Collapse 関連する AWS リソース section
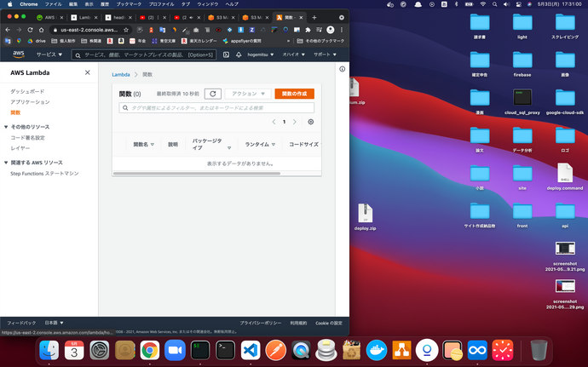Viewport: 588px width, 367px height. 6,163
